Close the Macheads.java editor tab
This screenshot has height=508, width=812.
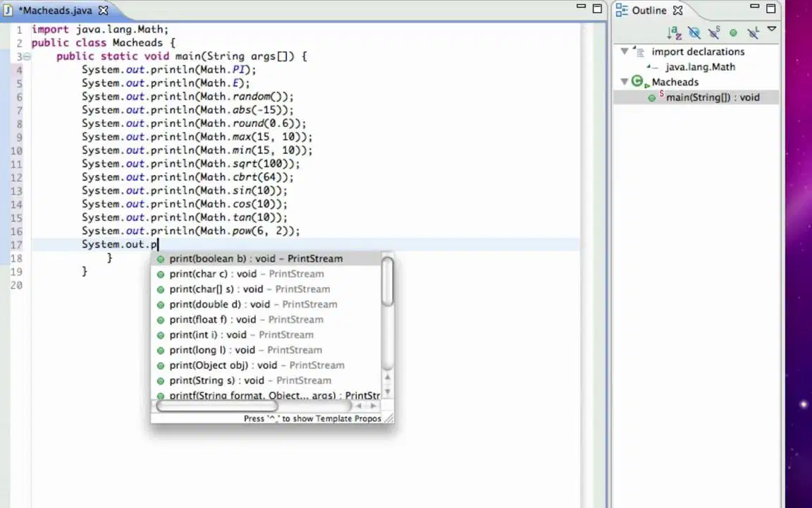(104, 10)
